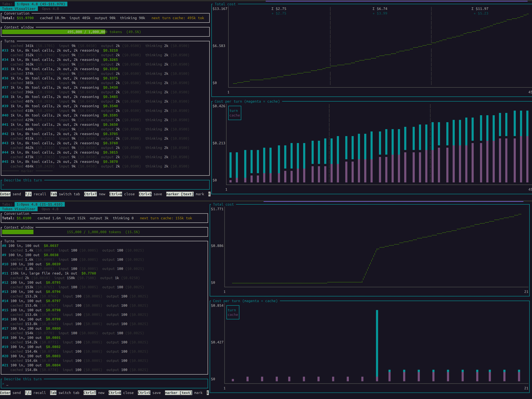Focus the bottom Describe this turn input

coord(104,384)
